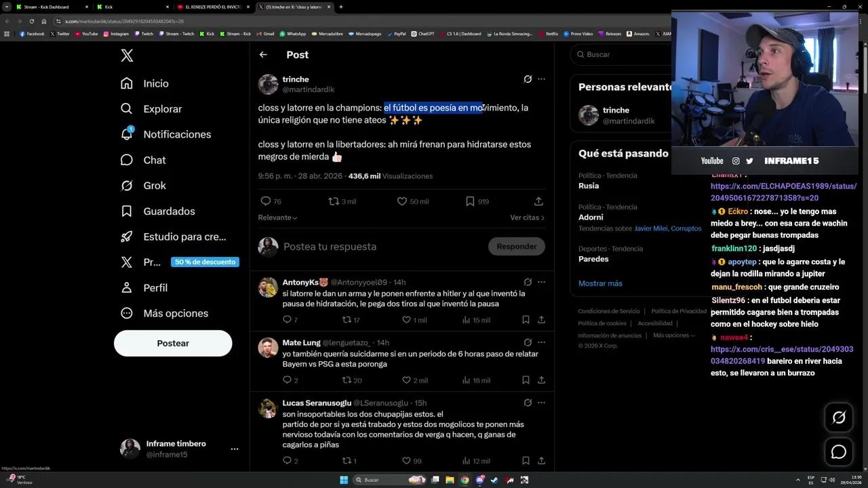Open Más opciones menu
This screenshot has height=488, width=868.
point(164,313)
